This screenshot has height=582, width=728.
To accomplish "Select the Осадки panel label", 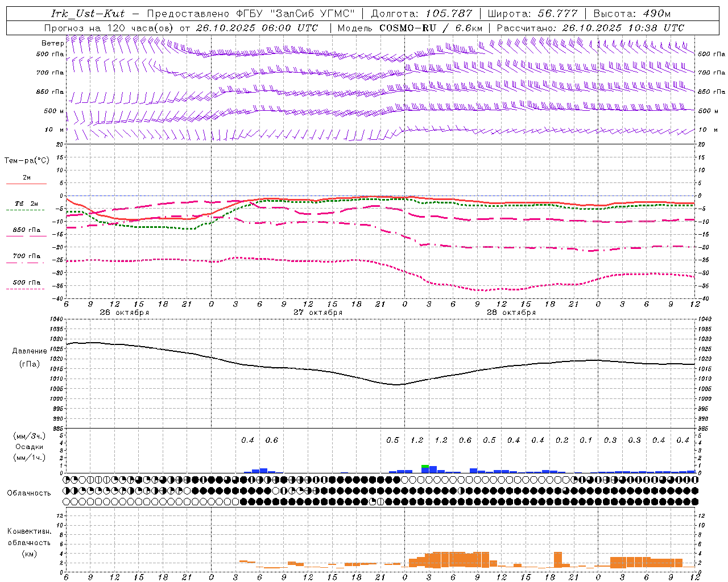I will point(30,447).
